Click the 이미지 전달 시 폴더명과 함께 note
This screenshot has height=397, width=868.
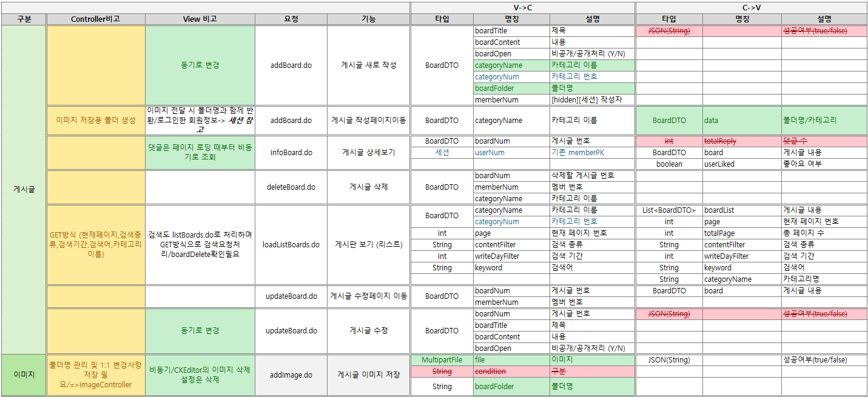(x=200, y=121)
